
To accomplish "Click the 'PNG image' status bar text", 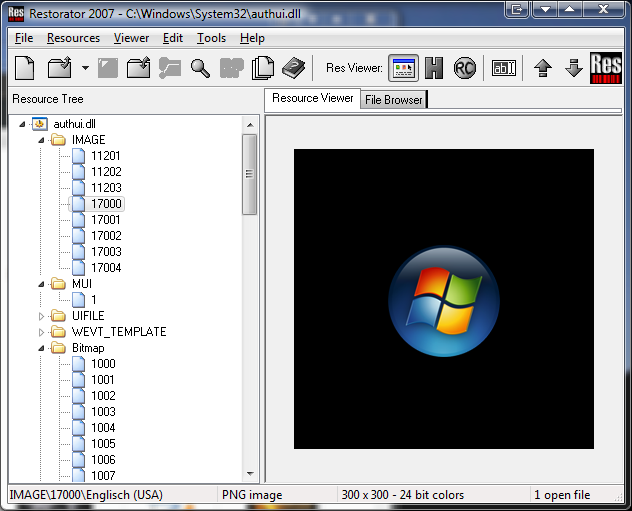I will (x=252, y=495).
